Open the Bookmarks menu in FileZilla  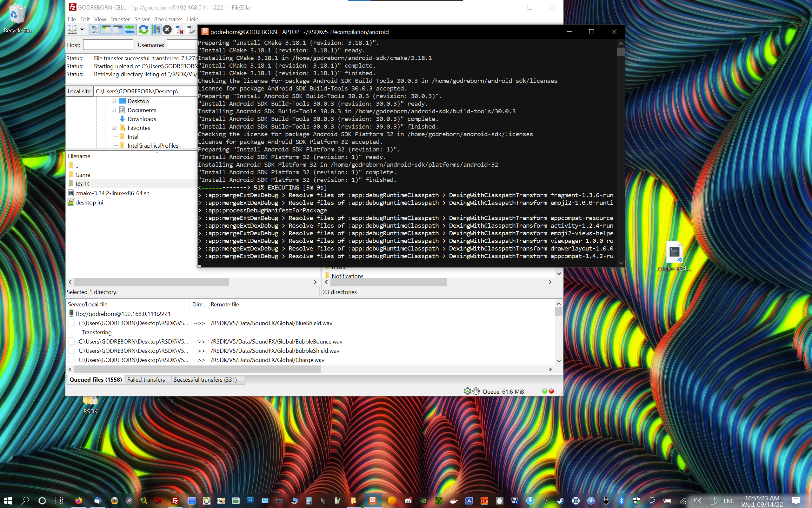point(168,19)
